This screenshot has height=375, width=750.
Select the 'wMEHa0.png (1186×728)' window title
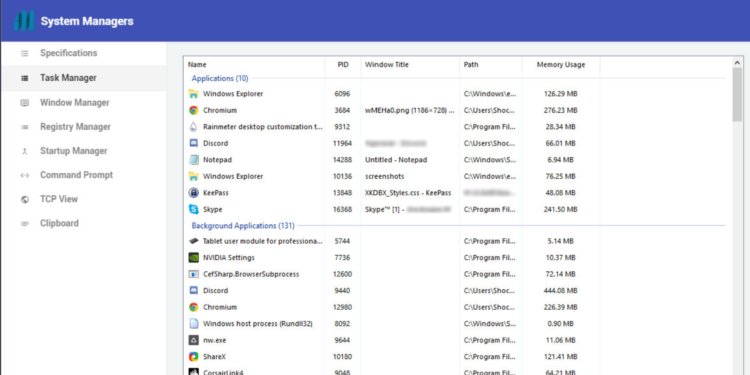pos(409,110)
